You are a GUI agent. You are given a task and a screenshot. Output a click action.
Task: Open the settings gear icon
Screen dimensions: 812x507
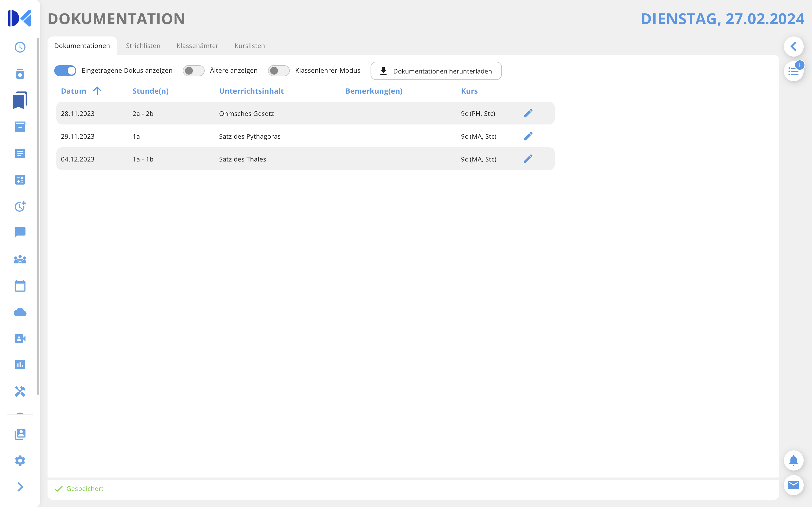pyautogui.click(x=20, y=460)
